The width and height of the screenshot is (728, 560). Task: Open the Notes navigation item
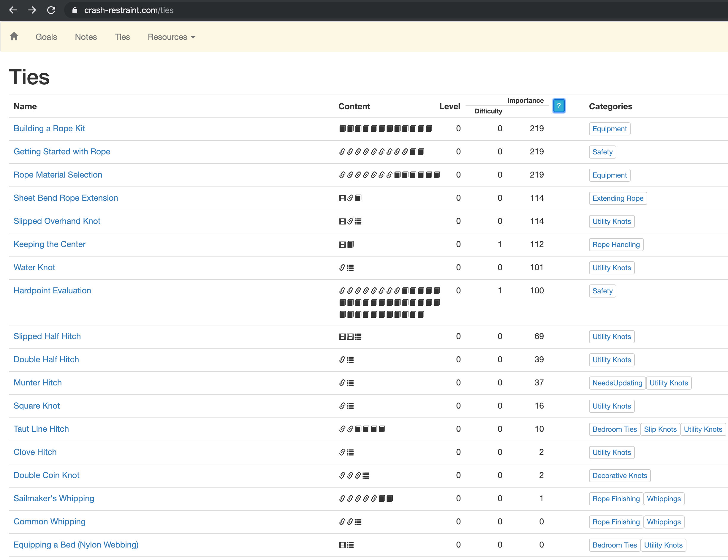[86, 37]
